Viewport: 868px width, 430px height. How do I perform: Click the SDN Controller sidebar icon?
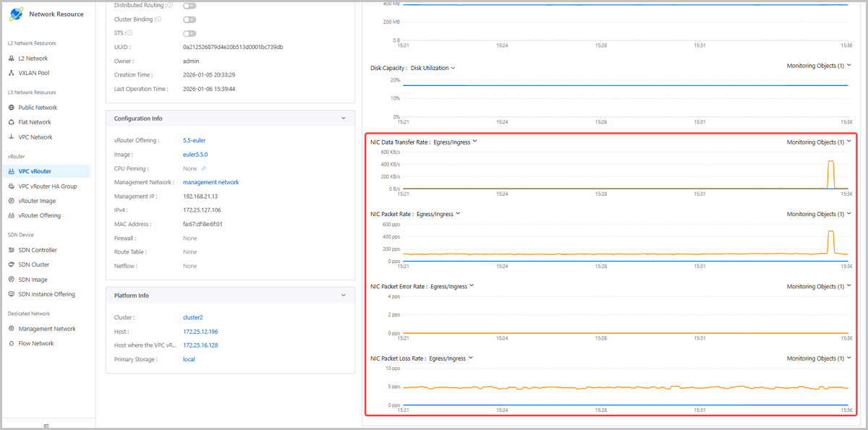coord(12,250)
